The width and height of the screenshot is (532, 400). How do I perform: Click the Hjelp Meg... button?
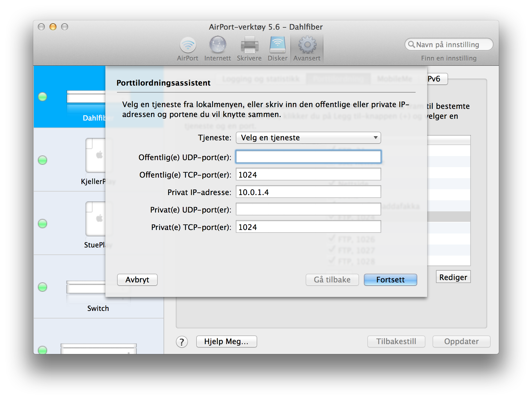coord(226,341)
